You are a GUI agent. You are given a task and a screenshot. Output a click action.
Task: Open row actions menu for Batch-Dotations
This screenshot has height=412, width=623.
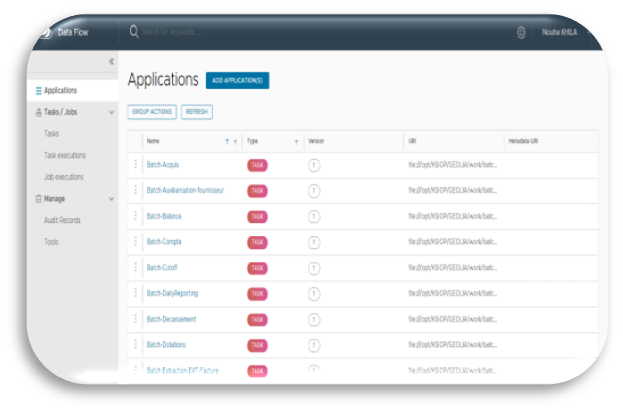[135, 344]
